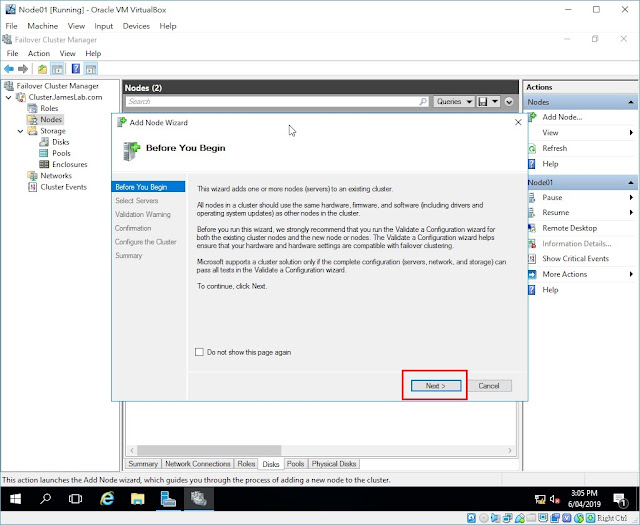Collapse the Cluster.JamesLab.com tree node
The image size is (640, 525).
(9, 97)
